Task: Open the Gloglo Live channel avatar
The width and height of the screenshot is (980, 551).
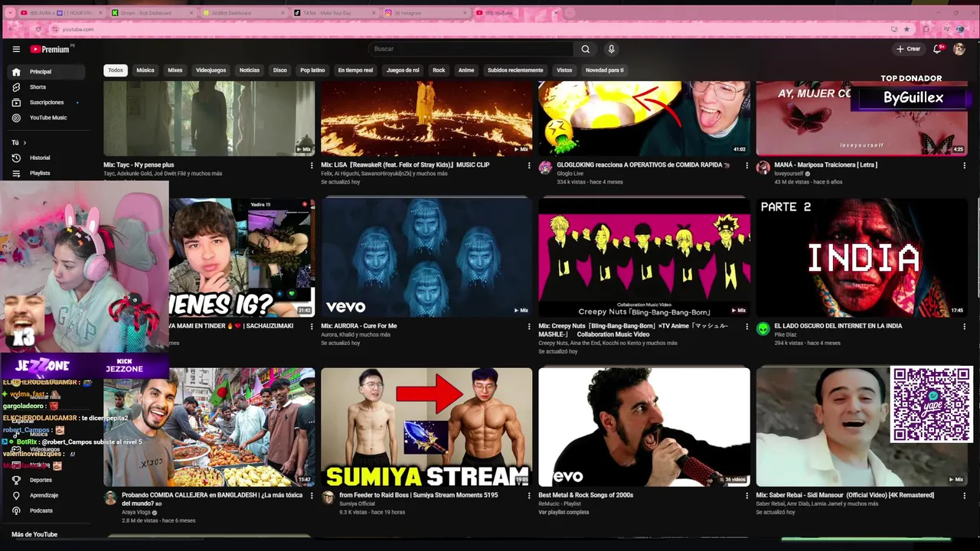Action: tap(545, 168)
